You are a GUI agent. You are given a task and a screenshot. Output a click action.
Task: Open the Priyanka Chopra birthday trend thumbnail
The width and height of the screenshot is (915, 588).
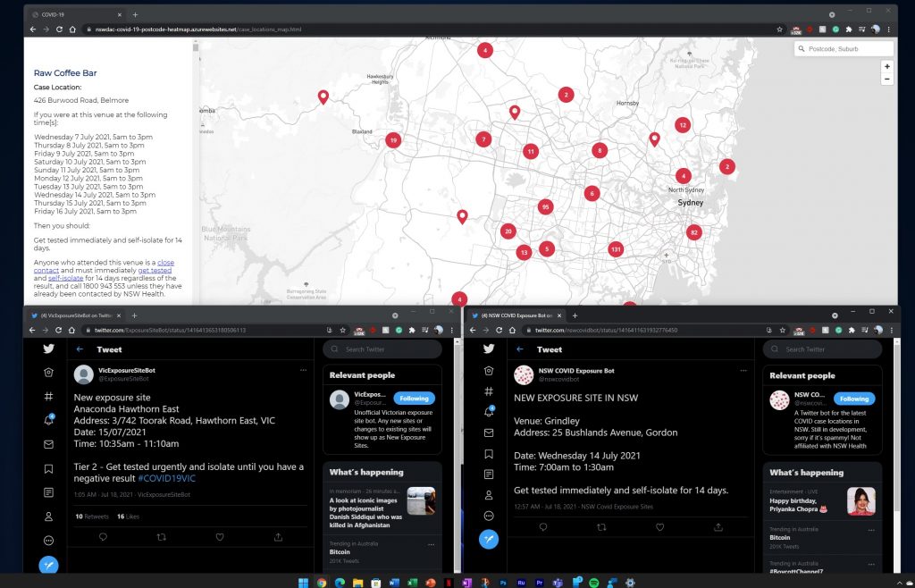tap(861, 501)
